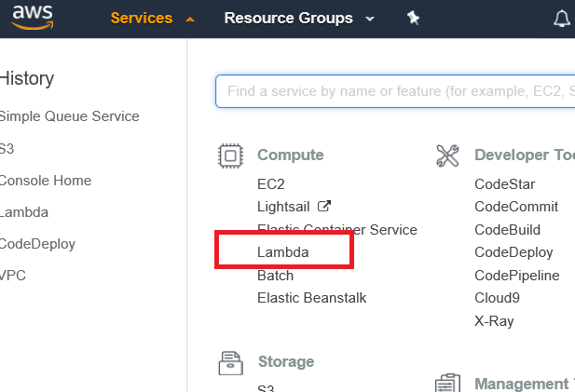This screenshot has height=392, width=575.
Task: Open Simple Queue Service from History
Action: 69,116
